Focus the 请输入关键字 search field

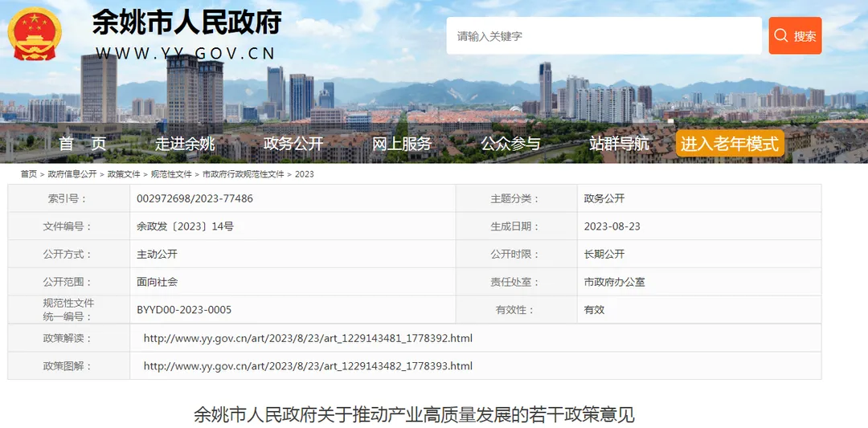604,35
